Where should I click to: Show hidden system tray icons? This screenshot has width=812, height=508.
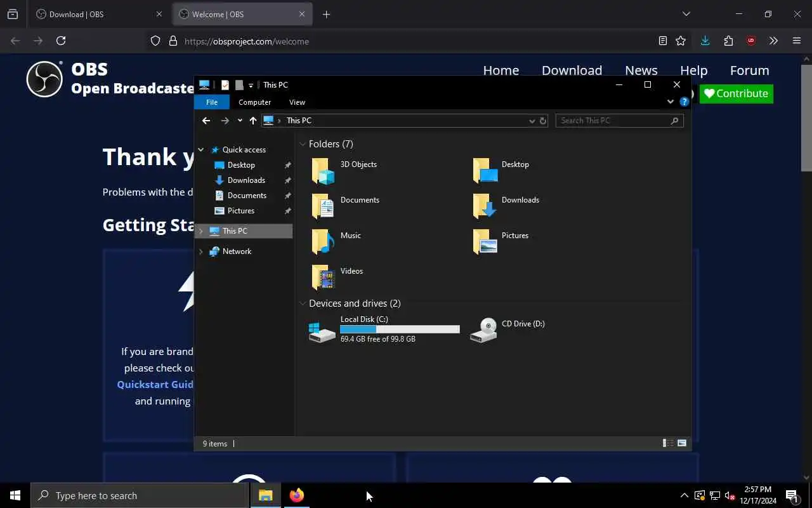point(684,496)
